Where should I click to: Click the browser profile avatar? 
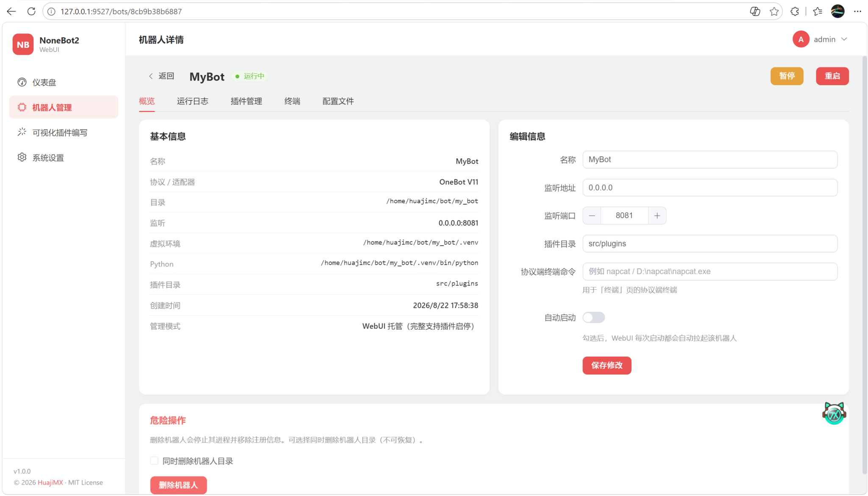pos(837,11)
